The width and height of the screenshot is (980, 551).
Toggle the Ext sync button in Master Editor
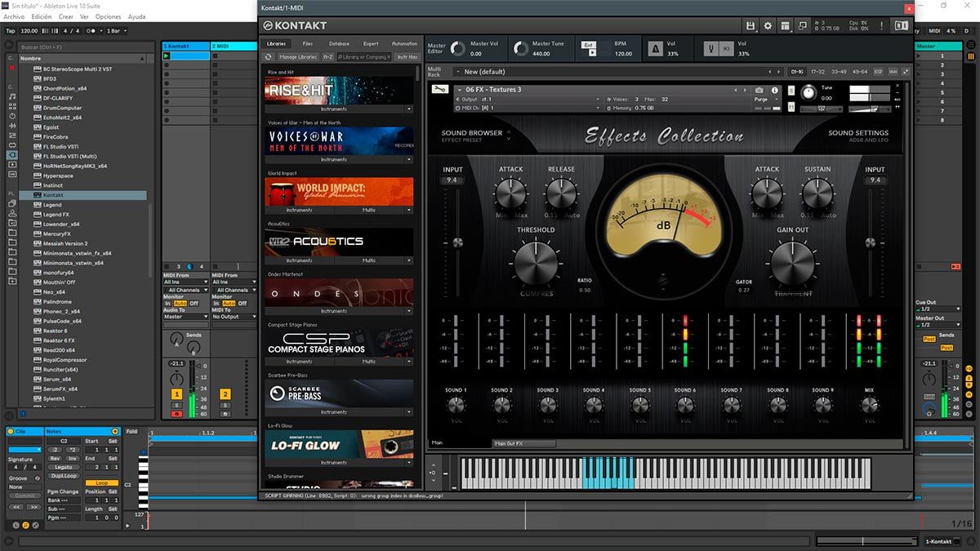589,43
